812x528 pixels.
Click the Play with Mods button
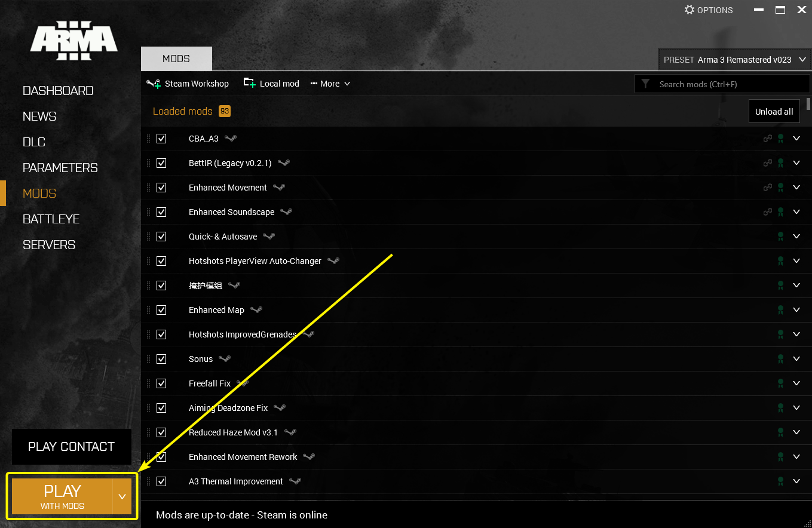[62, 496]
